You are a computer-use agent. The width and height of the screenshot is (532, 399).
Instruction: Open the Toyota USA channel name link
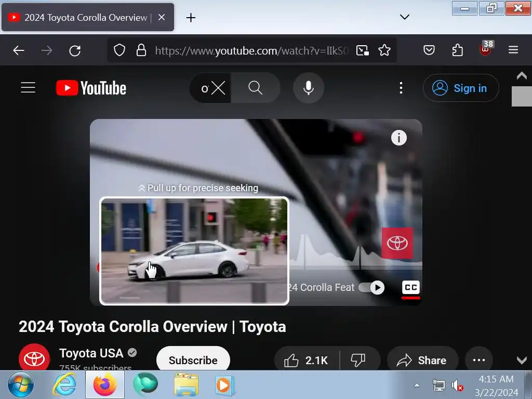pyautogui.click(x=91, y=353)
